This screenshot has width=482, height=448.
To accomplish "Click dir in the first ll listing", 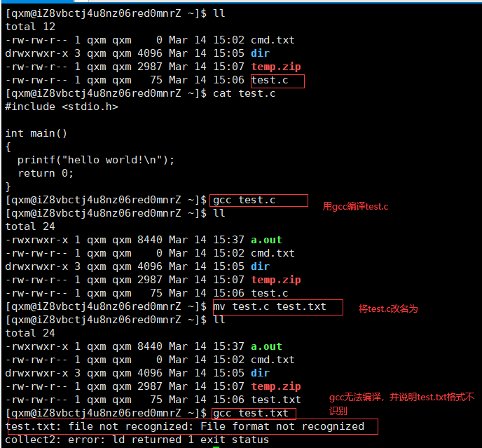I will 260,53.
